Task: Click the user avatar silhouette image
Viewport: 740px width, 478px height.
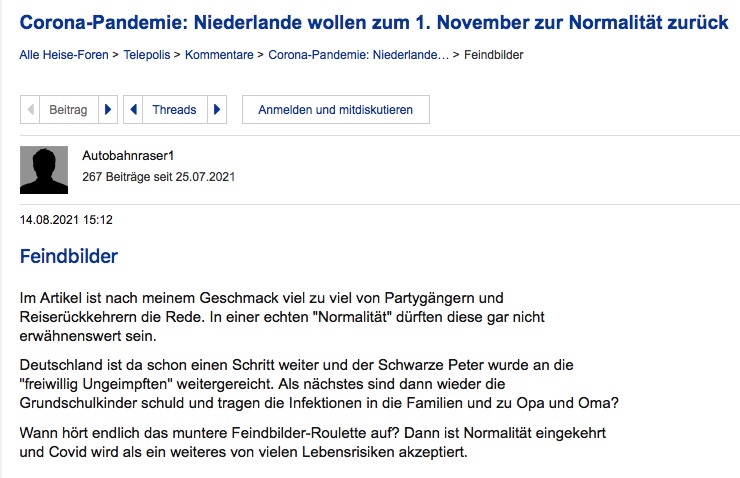Action: tap(44, 170)
